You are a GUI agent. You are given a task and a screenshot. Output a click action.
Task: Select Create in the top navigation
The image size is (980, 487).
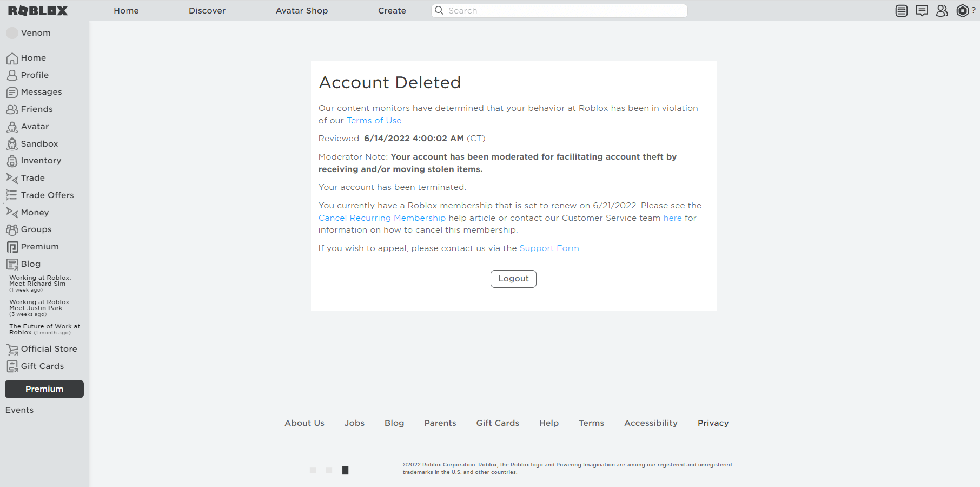(x=392, y=11)
